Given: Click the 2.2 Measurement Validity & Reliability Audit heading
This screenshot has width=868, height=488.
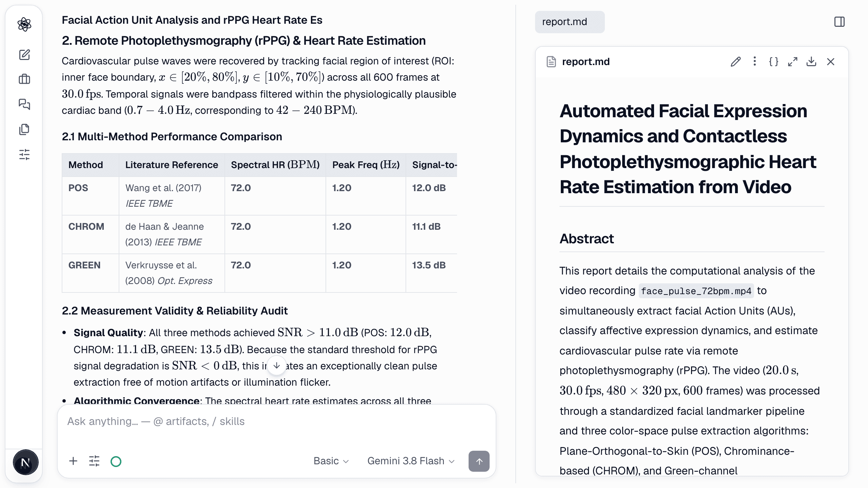Looking at the screenshot, I should (x=175, y=311).
